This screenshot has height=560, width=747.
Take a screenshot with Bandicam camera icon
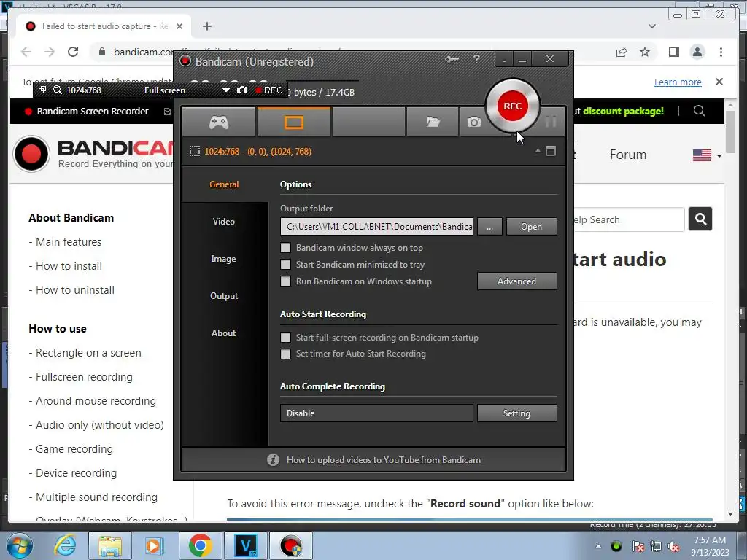tap(473, 122)
